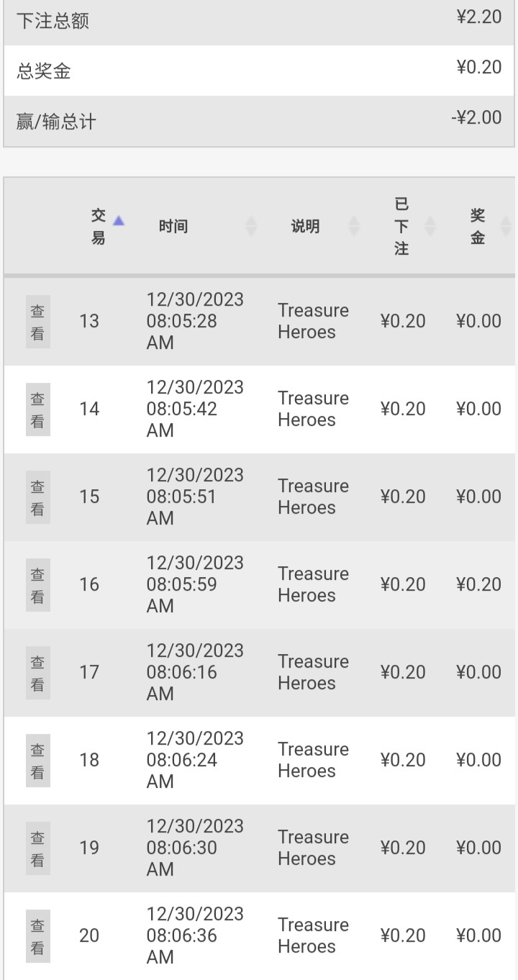Image resolution: width=518 pixels, height=980 pixels.
Task: Click the 查看 button for transaction 13
Action: (x=38, y=322)
